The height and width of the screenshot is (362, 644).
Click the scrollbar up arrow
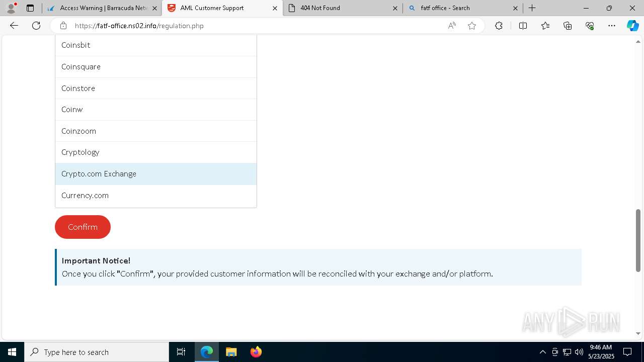pos(638,41)
